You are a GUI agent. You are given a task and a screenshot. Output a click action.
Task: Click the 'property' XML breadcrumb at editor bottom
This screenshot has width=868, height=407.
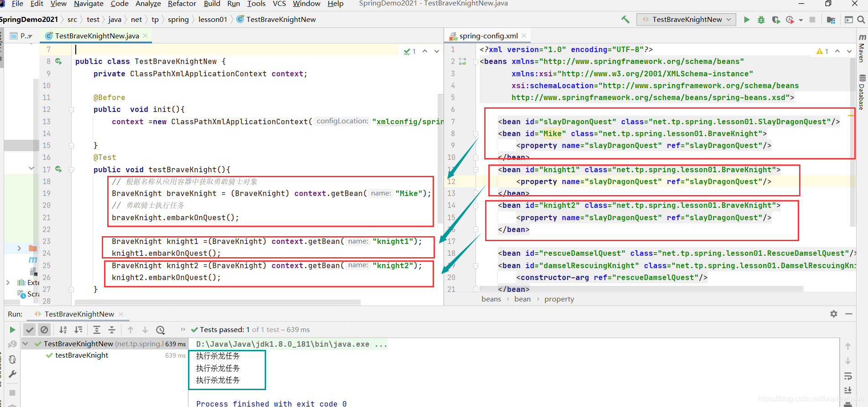coord(559,299)
